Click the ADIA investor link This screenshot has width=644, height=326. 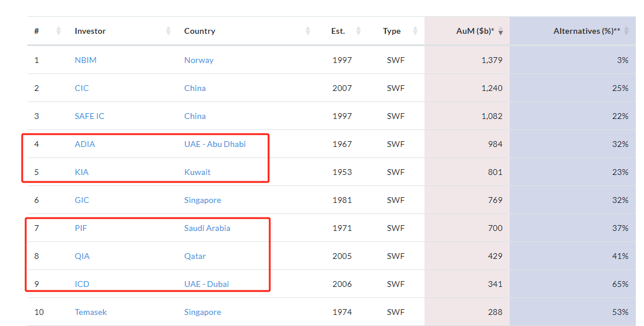tap(85, 144)
